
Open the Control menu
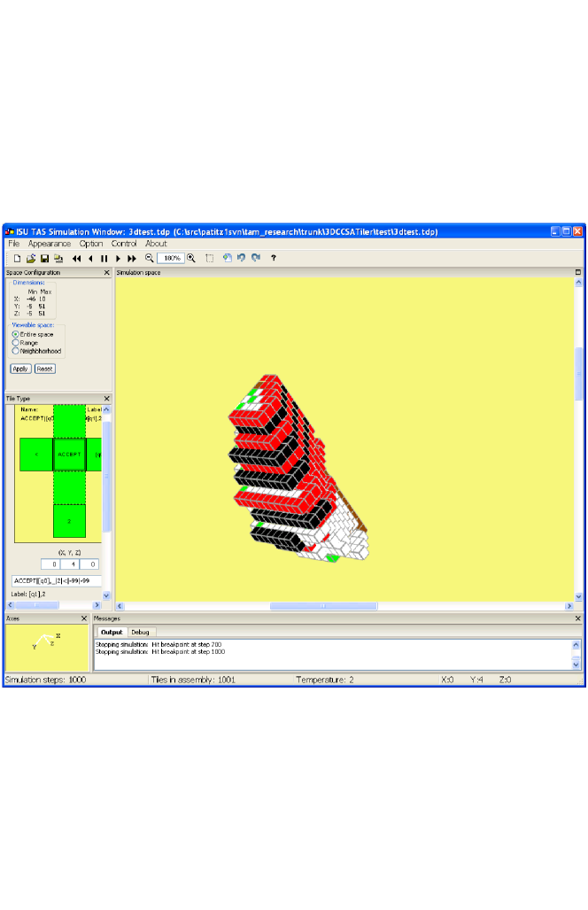(124, 244)
